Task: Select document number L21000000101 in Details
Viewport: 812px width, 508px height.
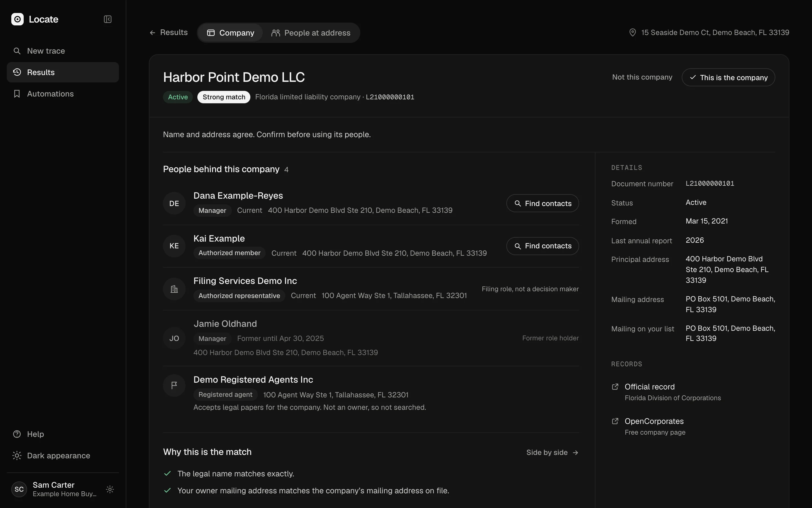Action: pos(710,183)
